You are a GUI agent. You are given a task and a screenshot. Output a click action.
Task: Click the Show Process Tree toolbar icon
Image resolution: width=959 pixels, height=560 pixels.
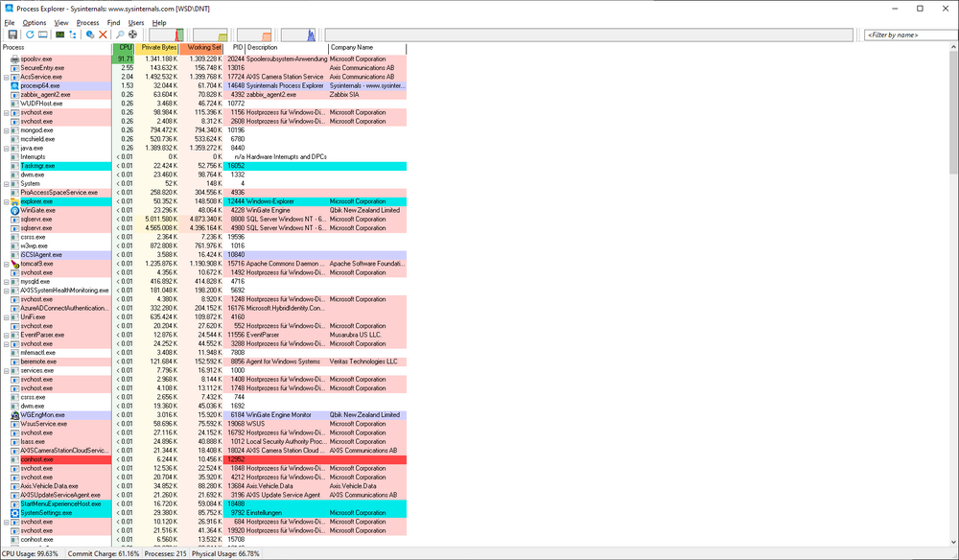tap(73, 35)
